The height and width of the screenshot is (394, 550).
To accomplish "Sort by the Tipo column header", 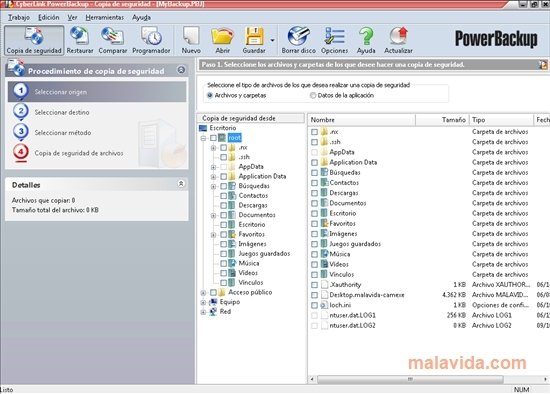I will (x=501, y=120).
